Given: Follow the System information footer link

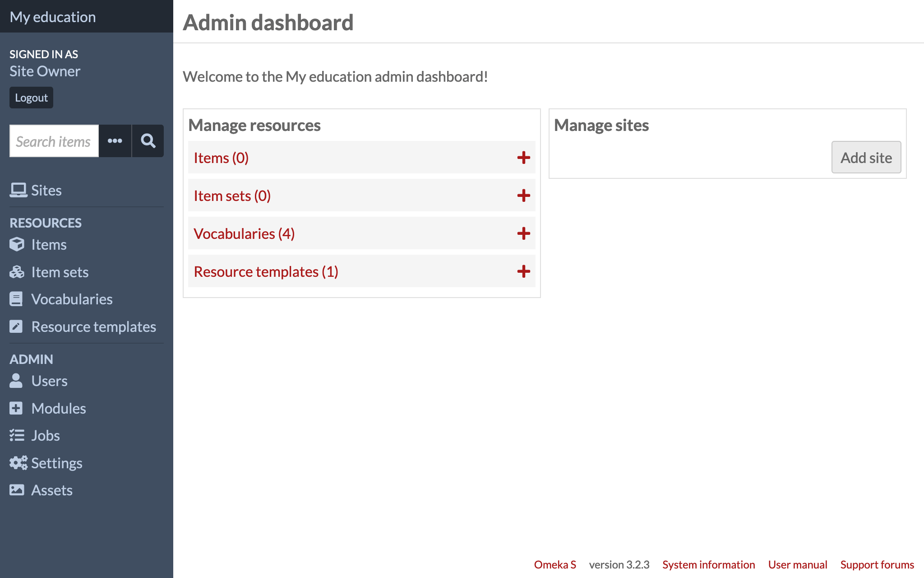Looking at the screenshot, I should [708, 564].
